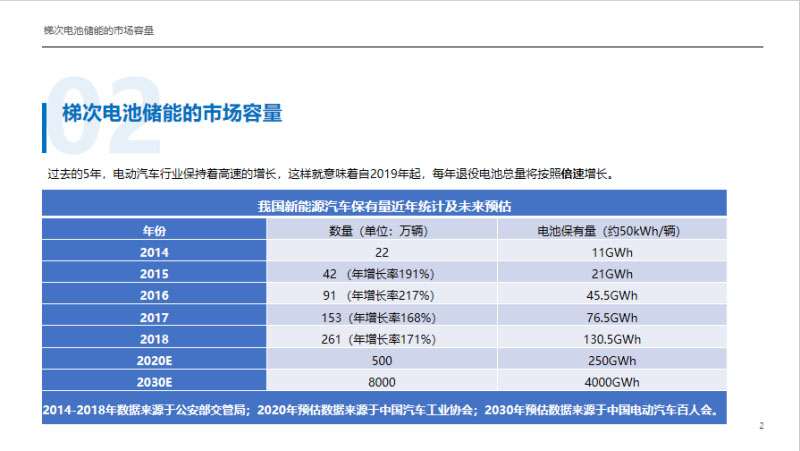Select the cell with 153 (年增长率168%)

click(382, 317)
